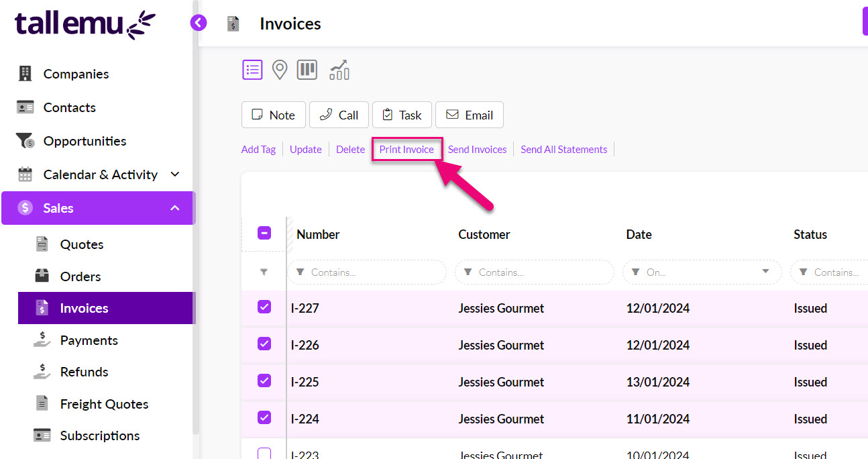Open the chart analytics view icon

pyautogui.click(x=339, y=70)
